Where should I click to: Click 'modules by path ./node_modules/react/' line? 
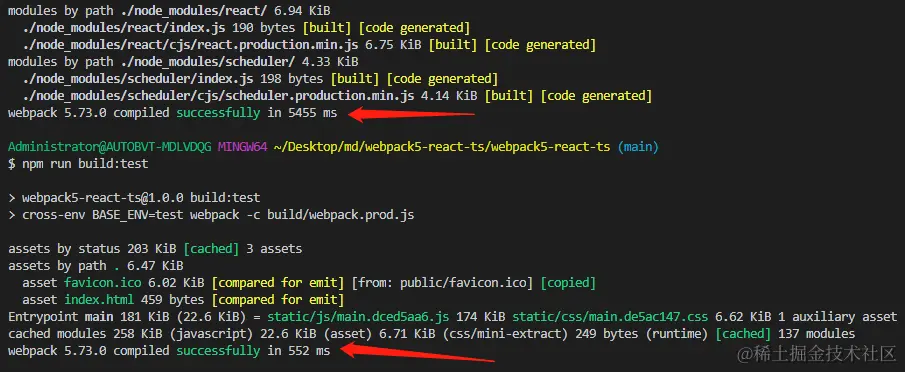[x=169, y=10]
